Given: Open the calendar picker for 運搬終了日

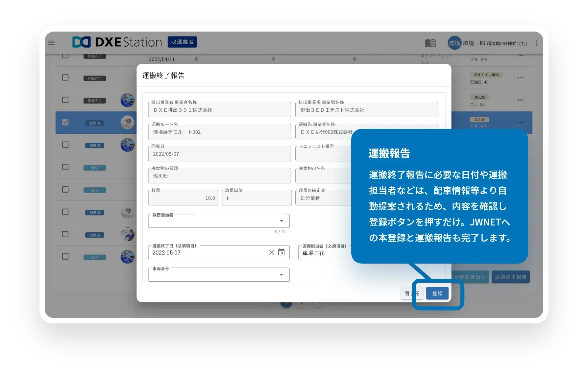Looking at the screenshot, I should tap(281, 252).
